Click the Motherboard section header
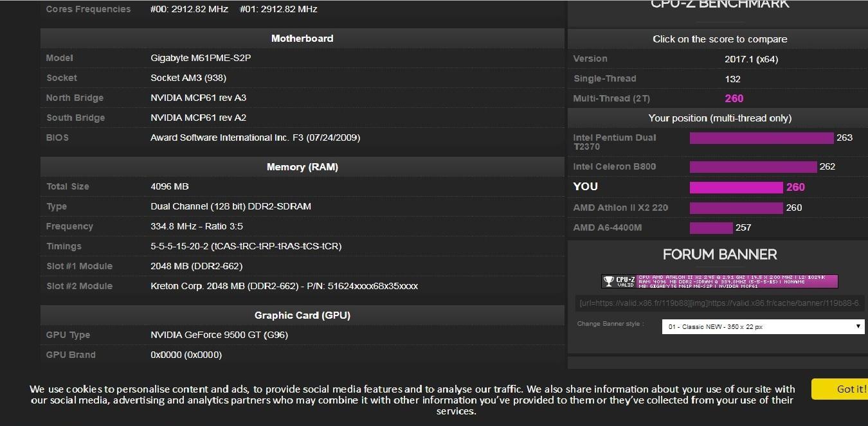868x426 pixels. click(302, 39)
